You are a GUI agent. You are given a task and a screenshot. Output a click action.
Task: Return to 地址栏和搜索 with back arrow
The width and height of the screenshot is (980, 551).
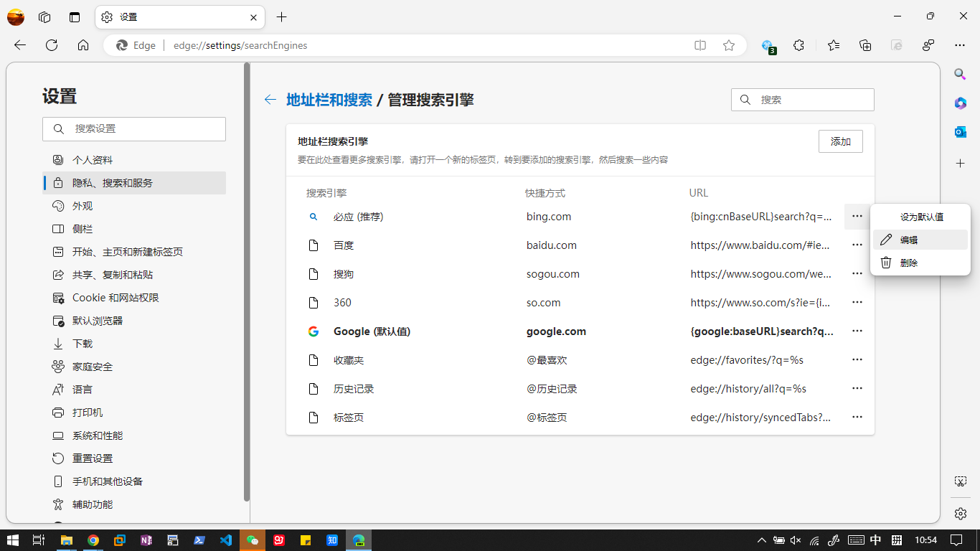tap(270, 100)
